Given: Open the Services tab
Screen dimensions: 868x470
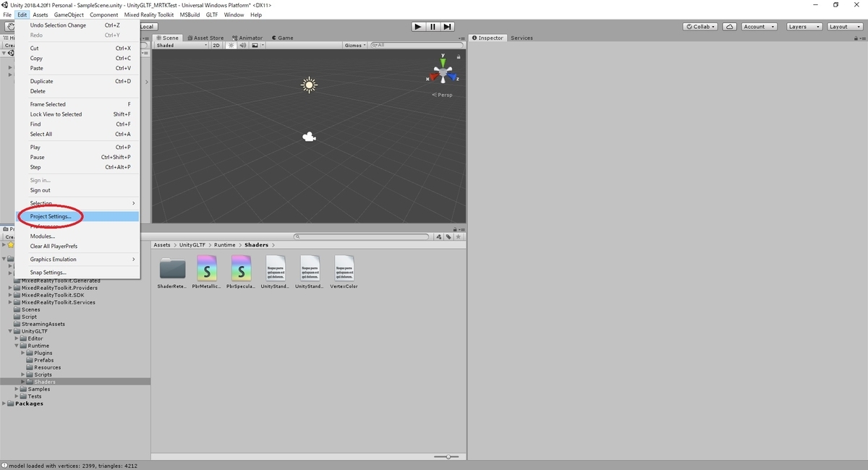Looking at the screenshot, I should click(x=522, y=38).
